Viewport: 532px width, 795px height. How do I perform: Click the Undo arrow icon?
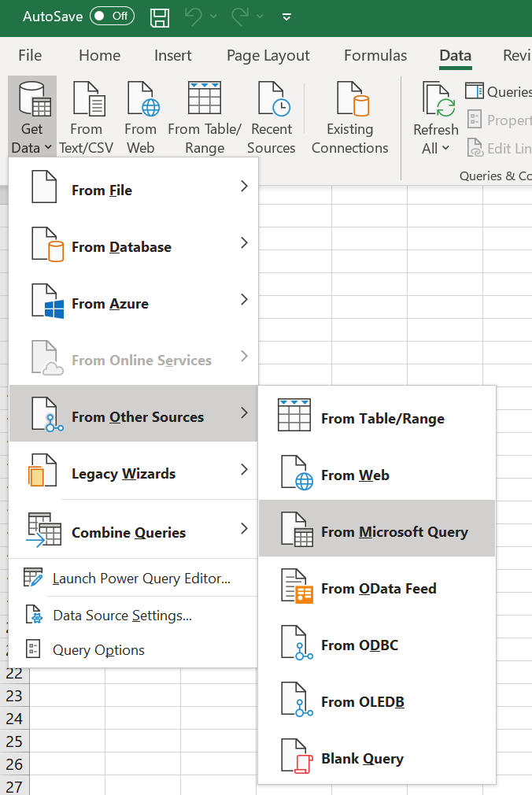click(x=194, y=17)
